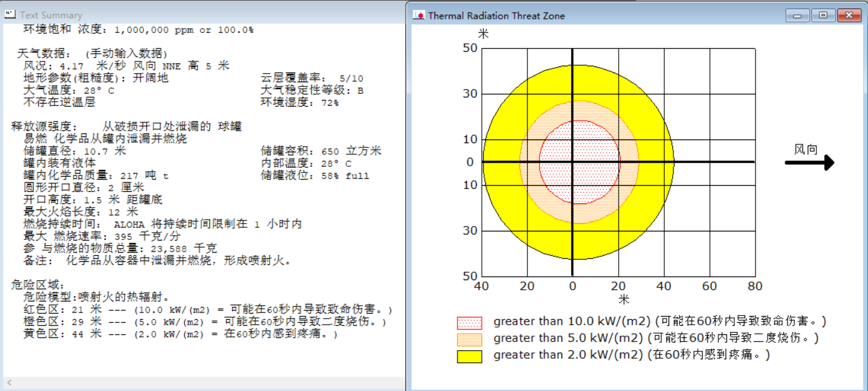Click the wind direction arrow labeled 风向
The width and height of the screenshot is (868, 391).
810,162
